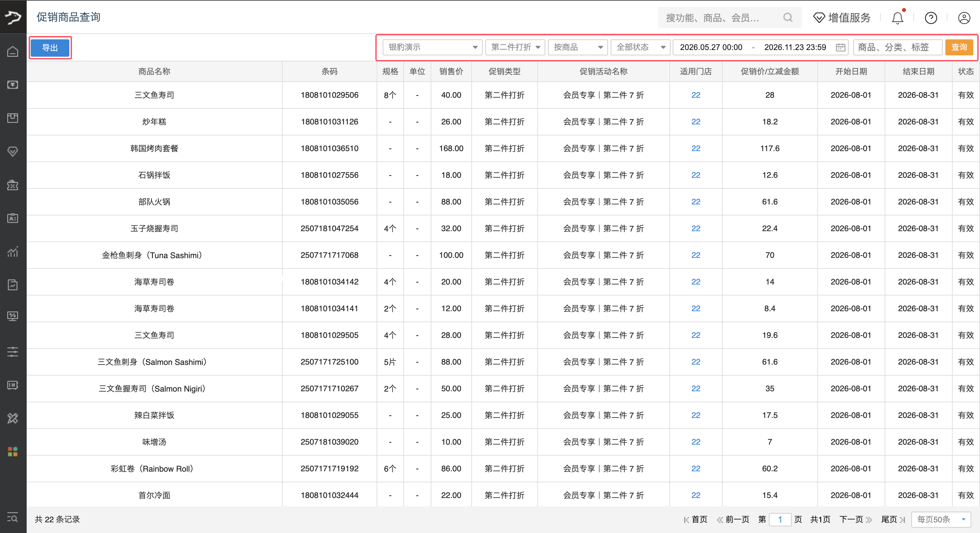Open the percent coupon icon in sidebar
Image resolution: width=980 pixels, height=533 pixels.
tap(13, 185)
